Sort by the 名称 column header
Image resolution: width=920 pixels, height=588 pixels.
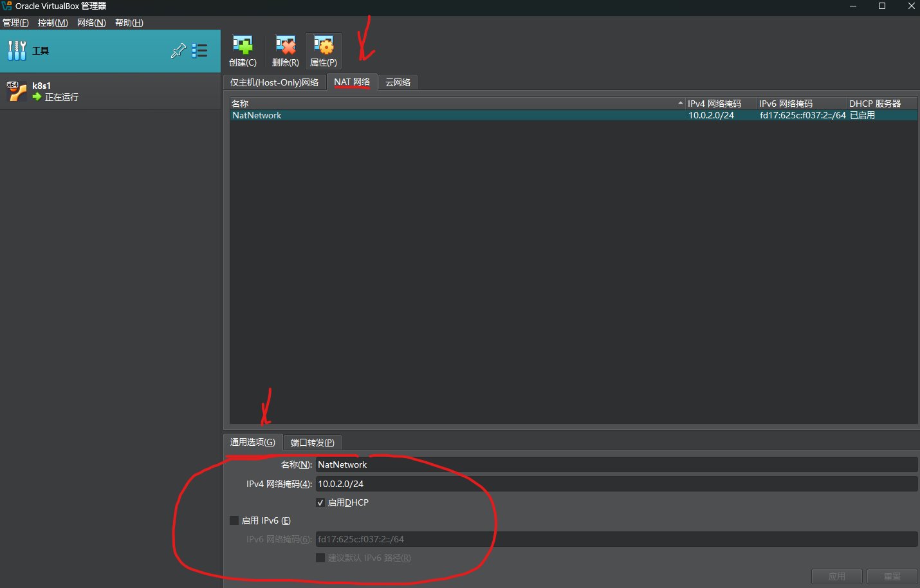tap(457, 104)
